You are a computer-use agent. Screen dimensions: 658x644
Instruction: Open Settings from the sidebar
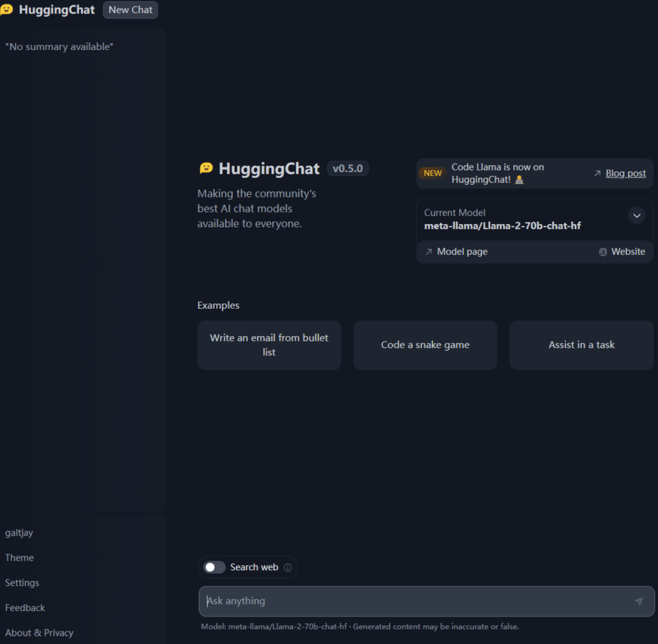click(22, 583)
